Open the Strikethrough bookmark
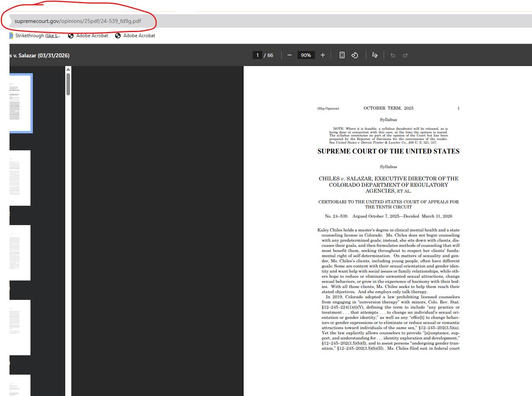Screen dimensions: 532x396 (35, 36)
